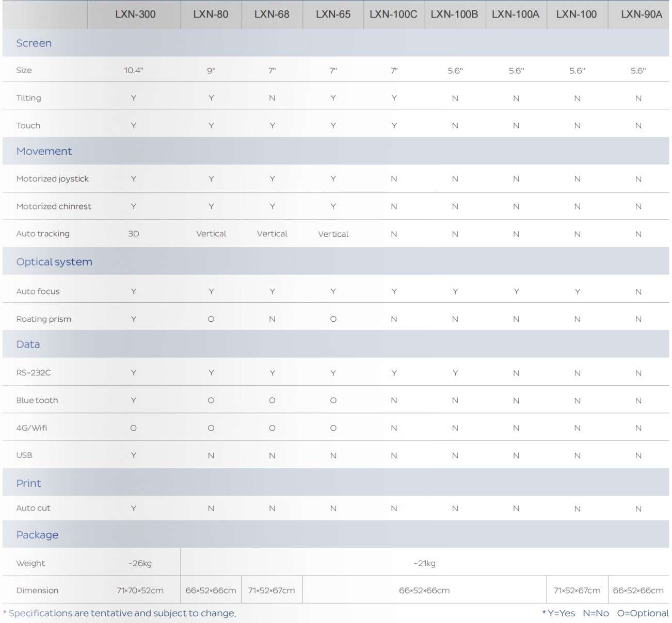
Task: Select the Optical system section heading
Action: pos(54,262)
